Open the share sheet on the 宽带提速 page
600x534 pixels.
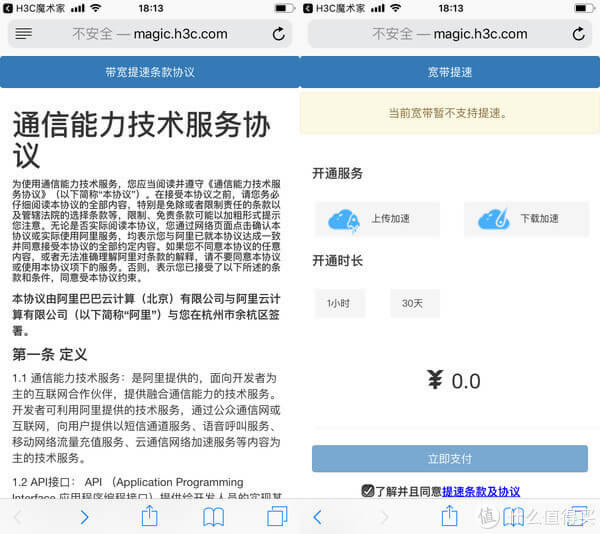449,516
